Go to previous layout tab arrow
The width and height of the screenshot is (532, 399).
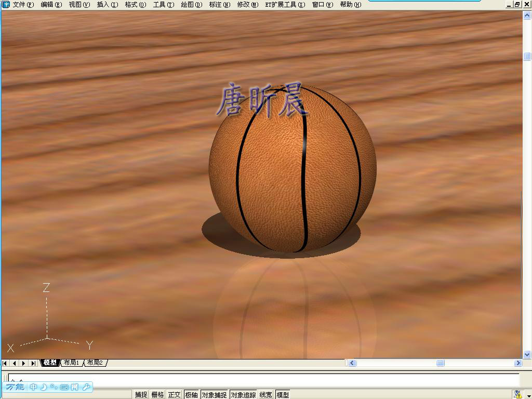click(14, 363)
